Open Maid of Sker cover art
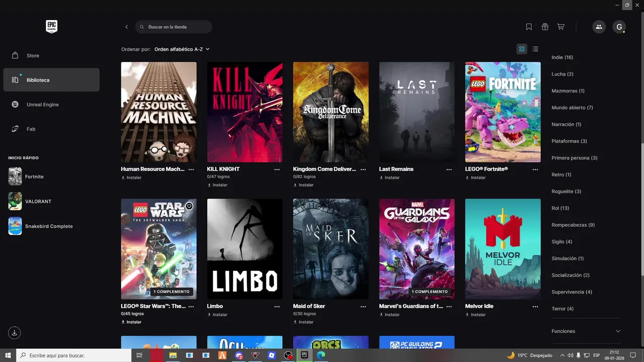Viewport: 644px width, 362px height. pos(331,249)
